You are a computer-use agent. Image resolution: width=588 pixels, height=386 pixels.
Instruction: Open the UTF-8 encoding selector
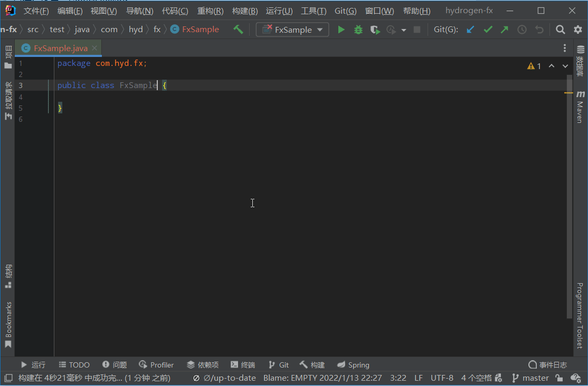pyautogui.click(x=442, y=378)
